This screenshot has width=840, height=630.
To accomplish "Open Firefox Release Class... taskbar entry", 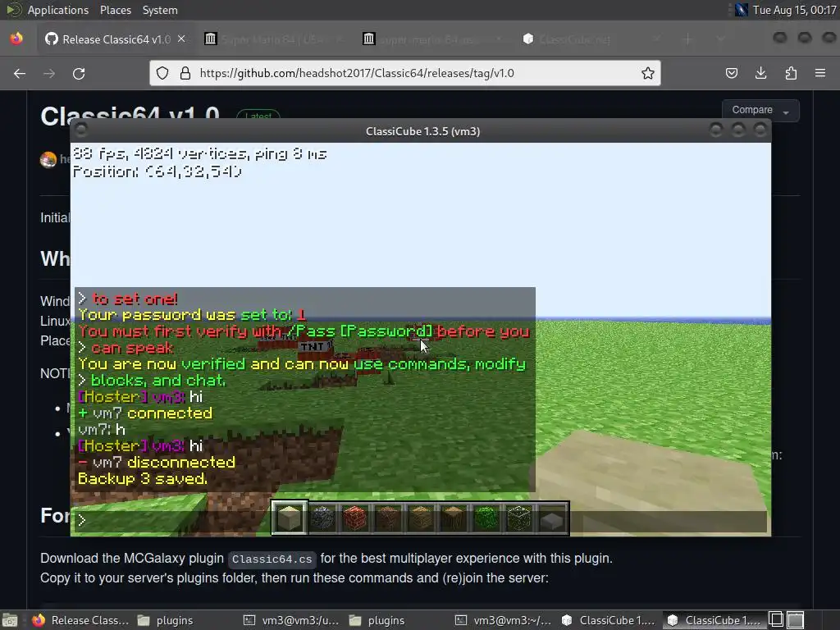I will point(80,620).
